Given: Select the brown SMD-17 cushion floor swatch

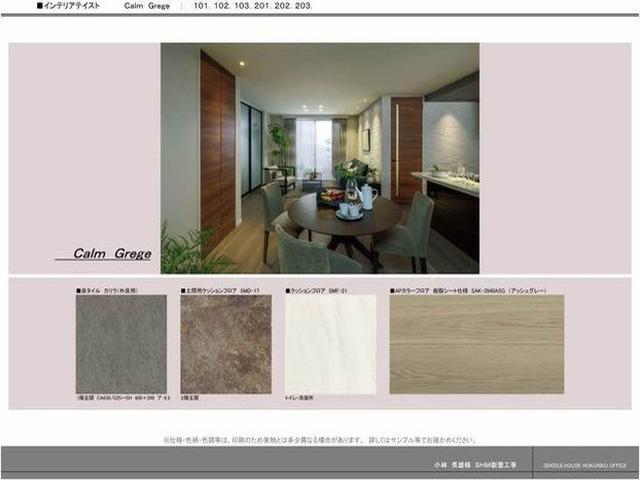Looking at the screenshot, I should coord(226,344).
